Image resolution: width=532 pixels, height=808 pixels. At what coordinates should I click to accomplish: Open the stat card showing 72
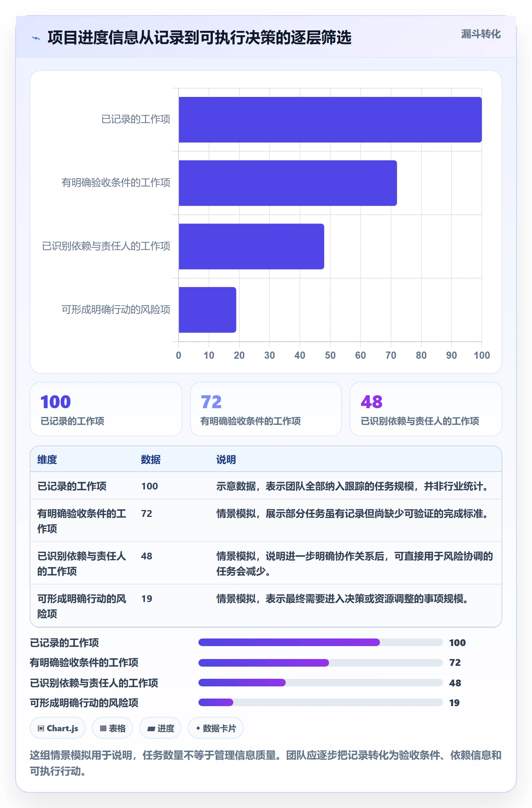pos(266,409)
